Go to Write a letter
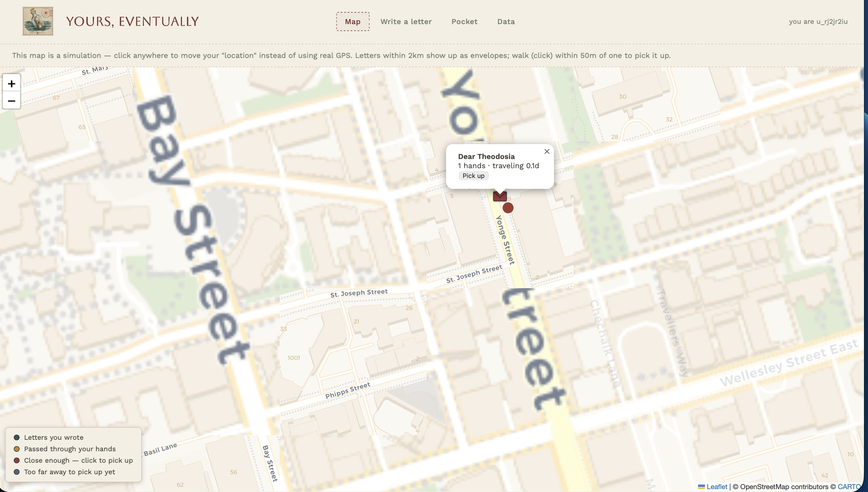 [406, 22]
